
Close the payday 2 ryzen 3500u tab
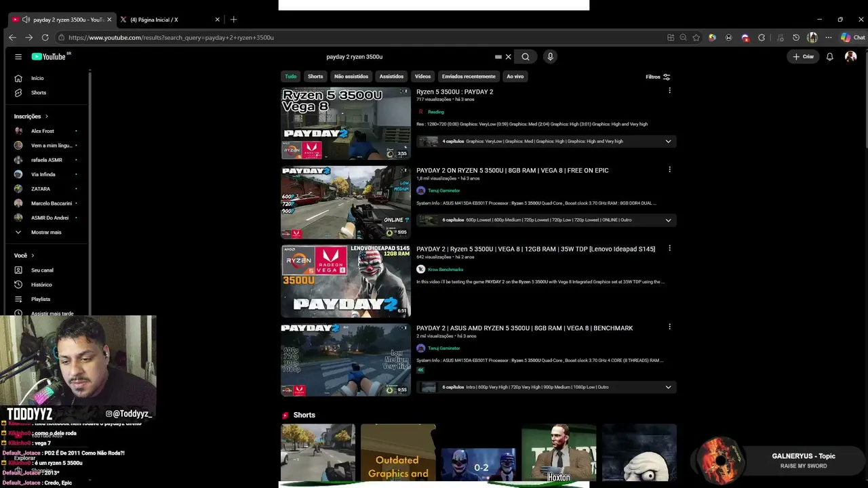tap(109, 20)
